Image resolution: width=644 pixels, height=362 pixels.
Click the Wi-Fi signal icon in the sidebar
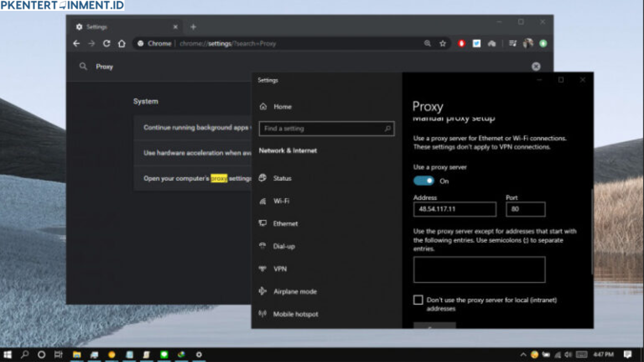(263, 201)
